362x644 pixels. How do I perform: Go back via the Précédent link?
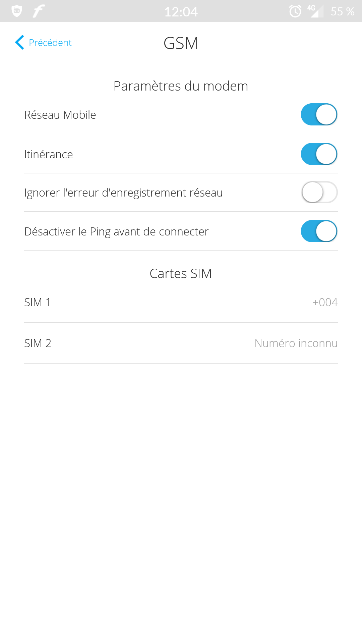point(50,43)
